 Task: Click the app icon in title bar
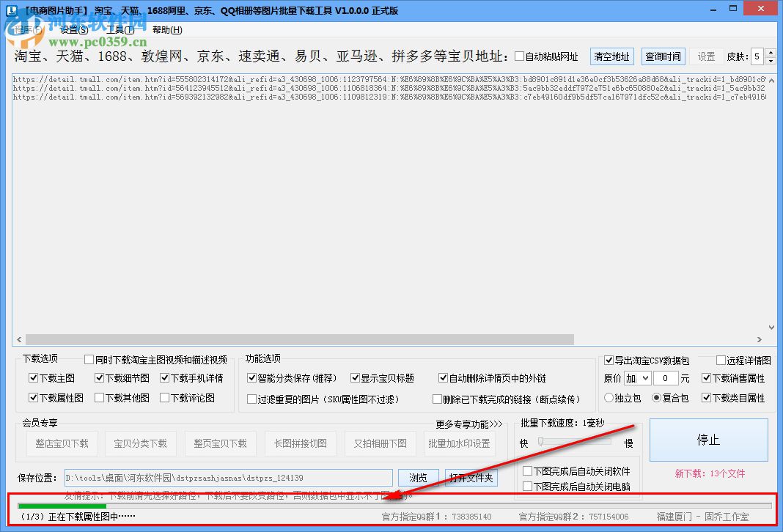coord(11,10)
